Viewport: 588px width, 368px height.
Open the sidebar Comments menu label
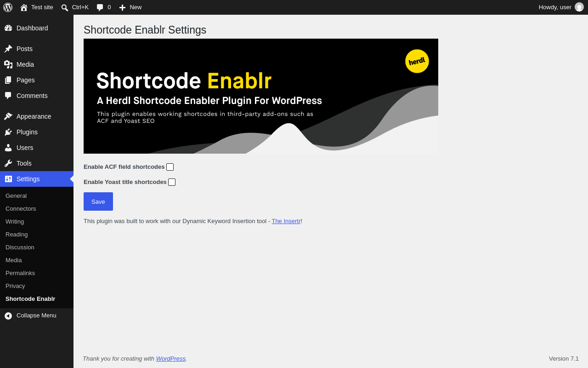coord(32,96)
